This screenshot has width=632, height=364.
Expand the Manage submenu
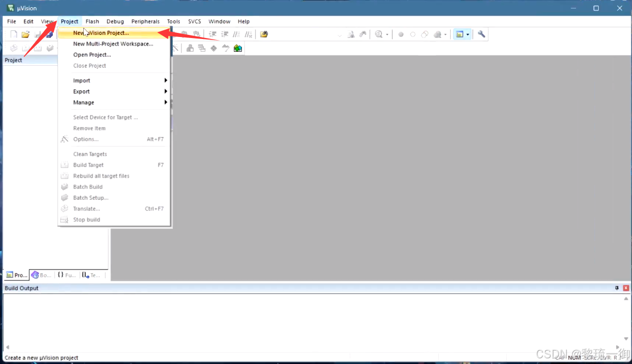click(114, 102)
